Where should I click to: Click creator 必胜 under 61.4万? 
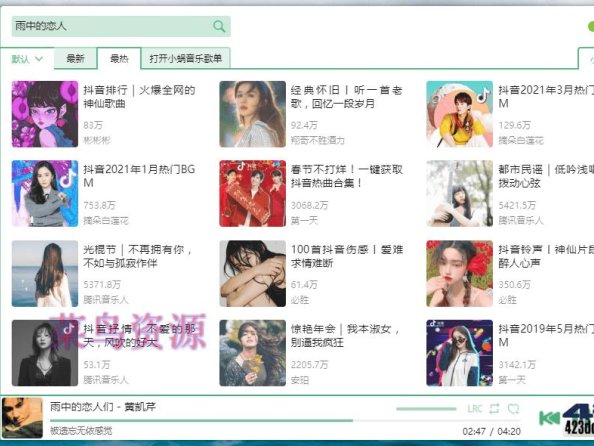300,300
